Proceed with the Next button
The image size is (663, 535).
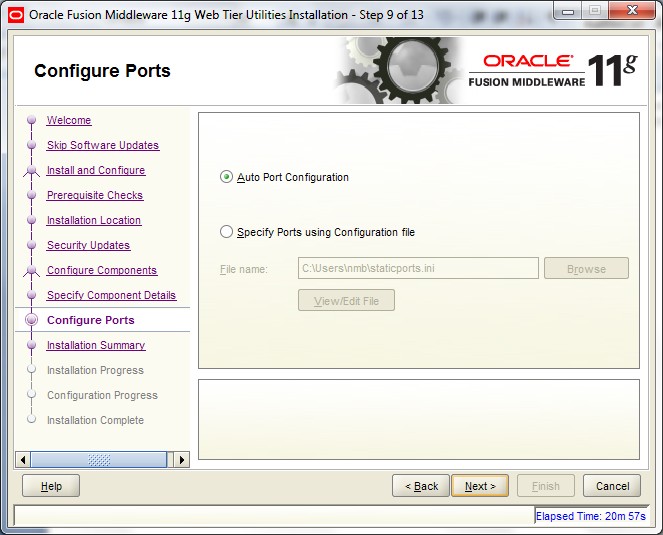pos(480,486)
